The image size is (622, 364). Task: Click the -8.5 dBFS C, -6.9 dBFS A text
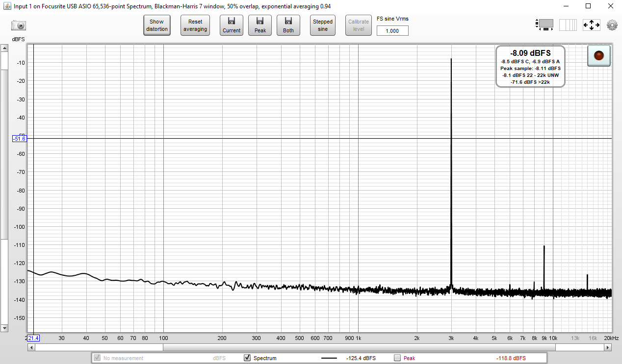(530, 61)
